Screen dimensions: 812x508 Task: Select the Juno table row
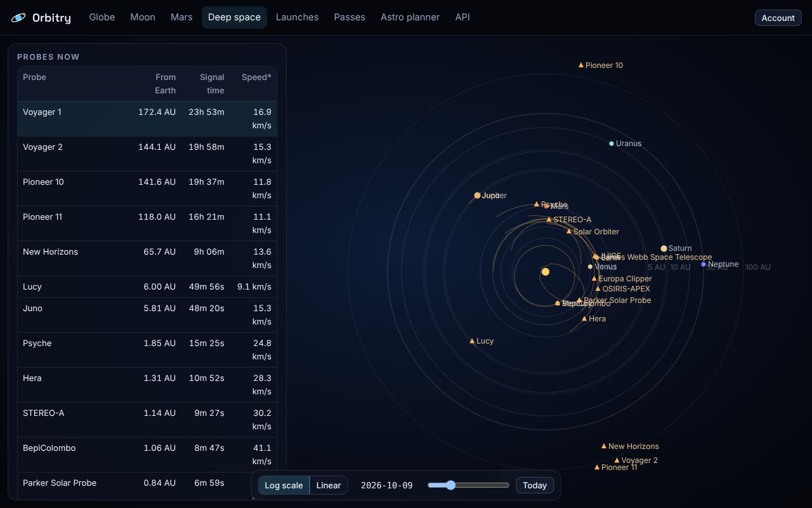point(147,315)
